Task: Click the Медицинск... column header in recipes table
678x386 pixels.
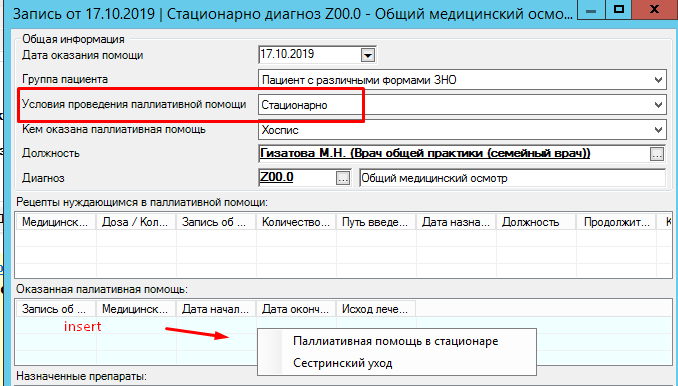Action: point(56,222)
